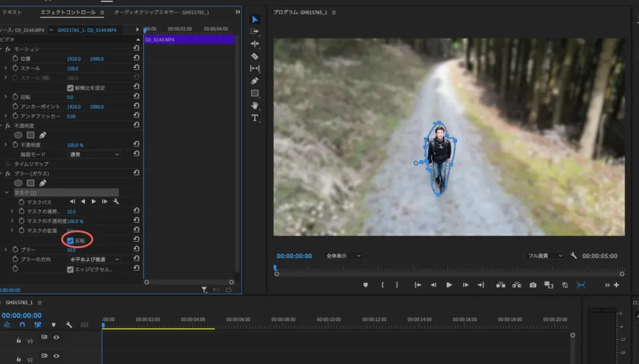Switch to the テキスト panel tab
Viewport: 639px width, 364px height.
(x=12, y=12)
